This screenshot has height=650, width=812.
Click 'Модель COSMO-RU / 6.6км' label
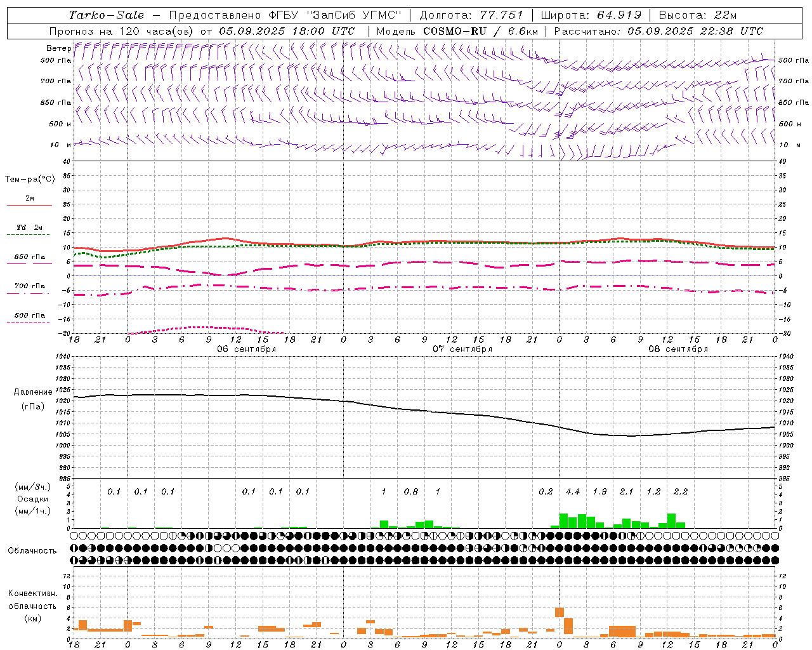tap(457, 31)
